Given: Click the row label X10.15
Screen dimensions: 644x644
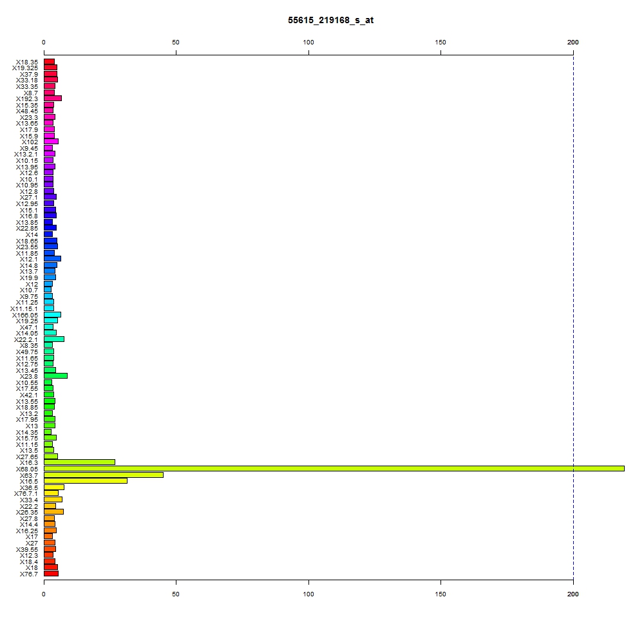Looking at the screenshot, I should 27,160.
